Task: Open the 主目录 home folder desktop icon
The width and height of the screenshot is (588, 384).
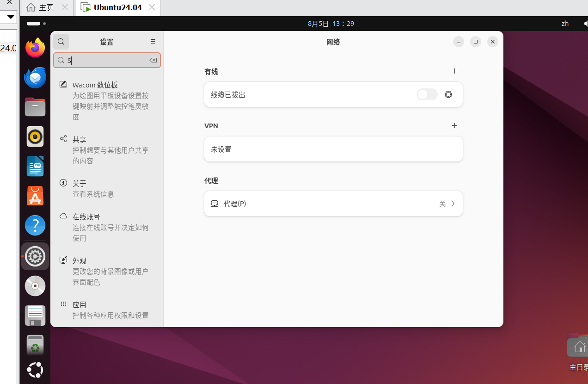Action: [578, 353]
